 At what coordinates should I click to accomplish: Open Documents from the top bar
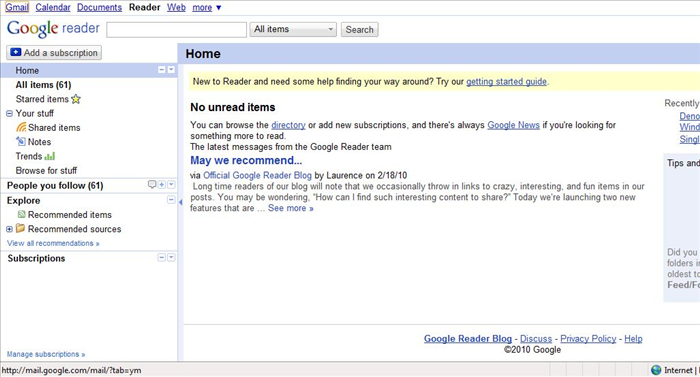click(100, 7)
